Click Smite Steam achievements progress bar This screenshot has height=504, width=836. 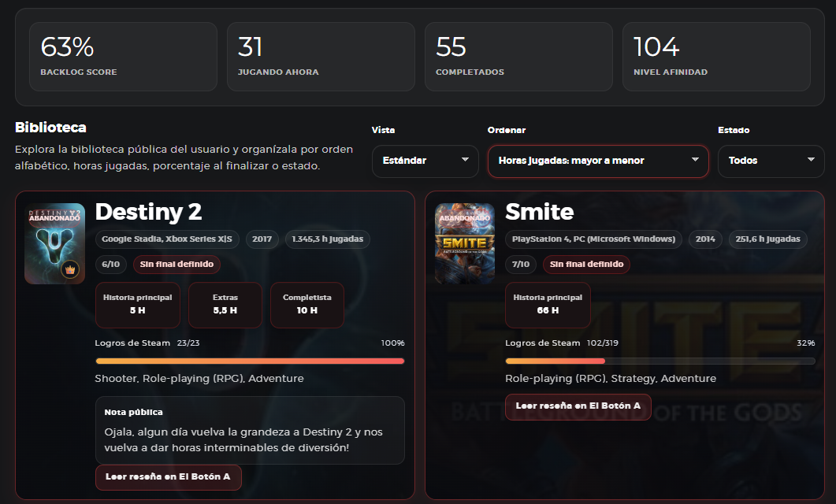point(660,361)
